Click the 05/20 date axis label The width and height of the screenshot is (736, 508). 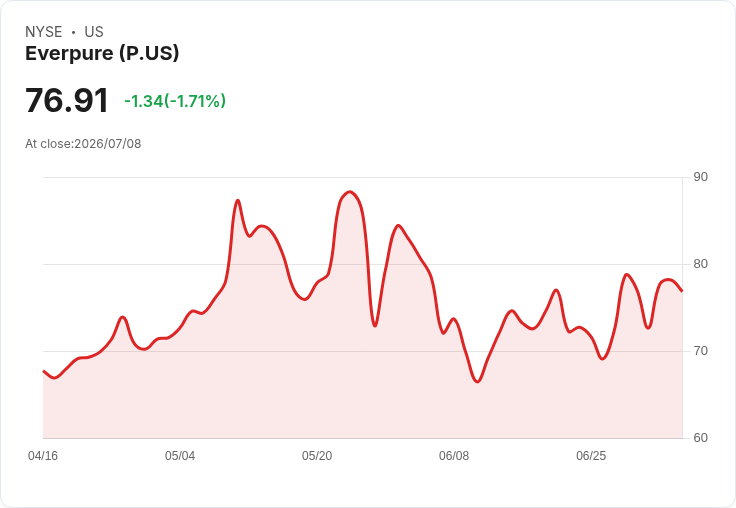tap(317, 455)
